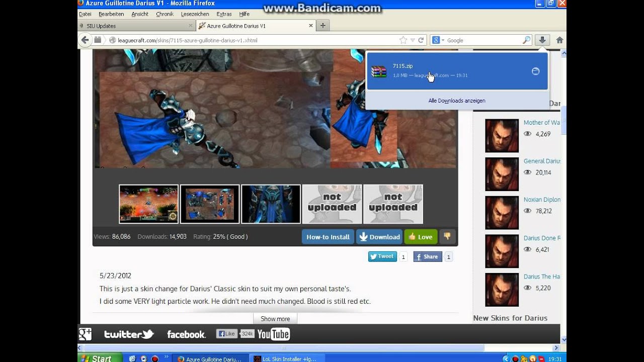644x362 pixels.
Task: Open the Facebook logo in footer bar
Action: coord(186,334)
